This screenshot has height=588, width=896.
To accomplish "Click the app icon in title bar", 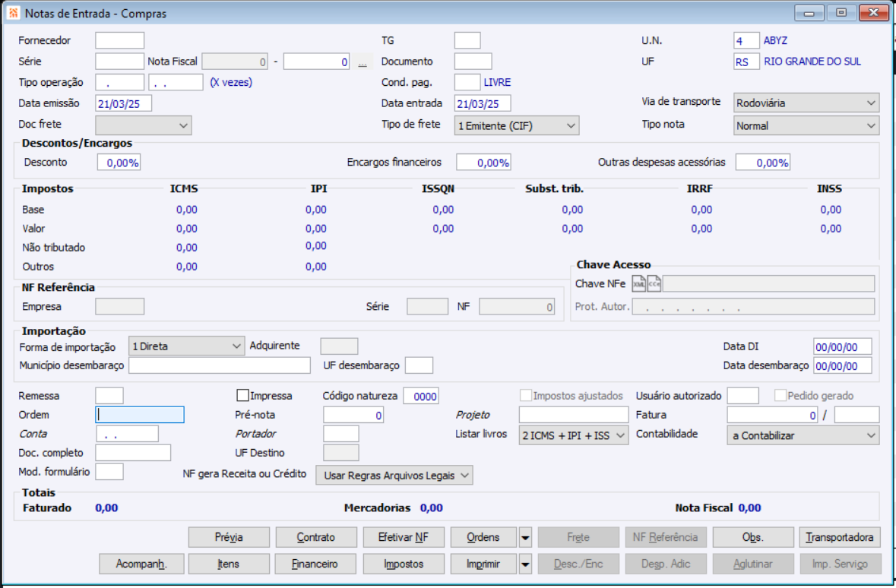I will pos(13,13).
